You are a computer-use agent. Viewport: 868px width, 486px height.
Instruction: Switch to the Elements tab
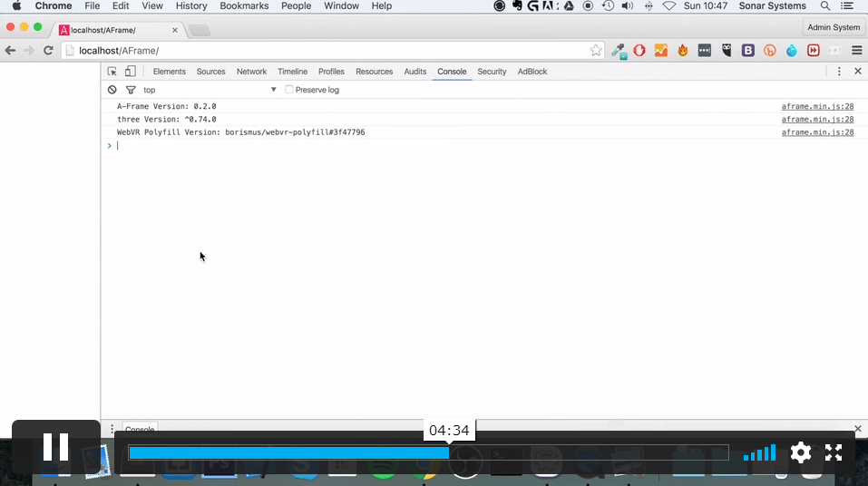(x=170, y=72)
